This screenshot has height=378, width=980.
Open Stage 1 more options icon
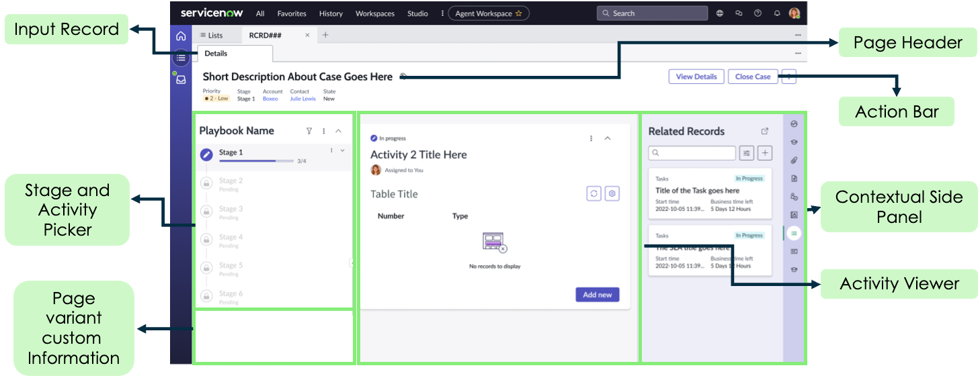[x=331, y=150]
